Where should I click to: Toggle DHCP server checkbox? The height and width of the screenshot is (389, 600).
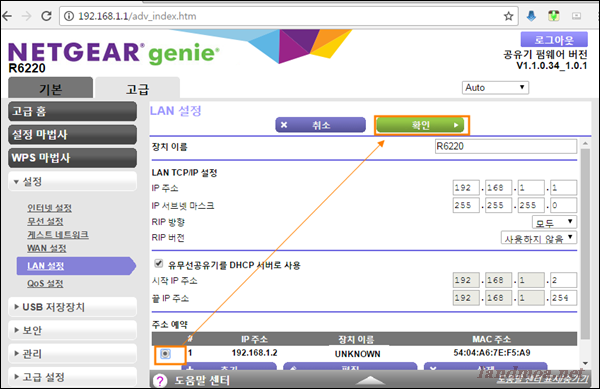158,264
